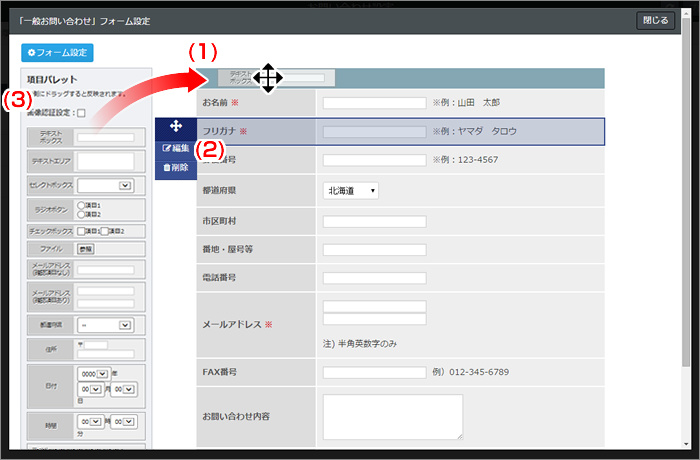Image resolution: width=700 pixels, height=460 pixels.
Task: Click the フォーム設定 button
Action: pyautogui.click(x=57, y=53)
